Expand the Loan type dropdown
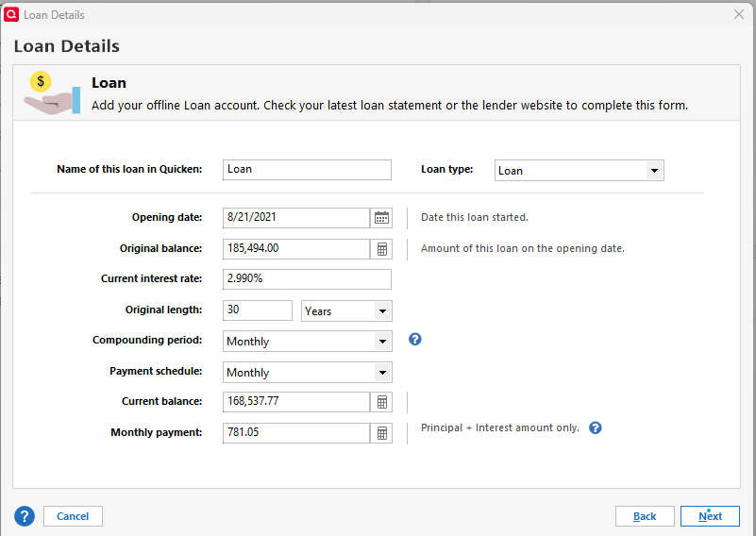The image size is (756, 536). point(653,171)
